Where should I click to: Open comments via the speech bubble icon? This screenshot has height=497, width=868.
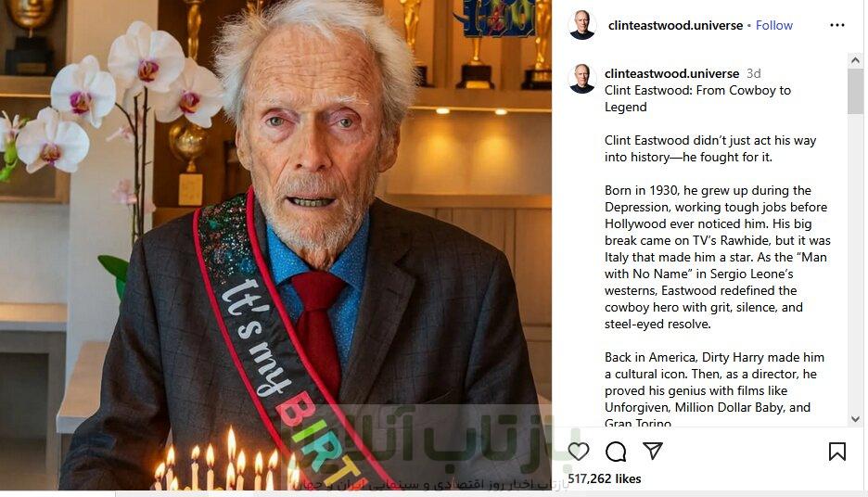point(616,451)
